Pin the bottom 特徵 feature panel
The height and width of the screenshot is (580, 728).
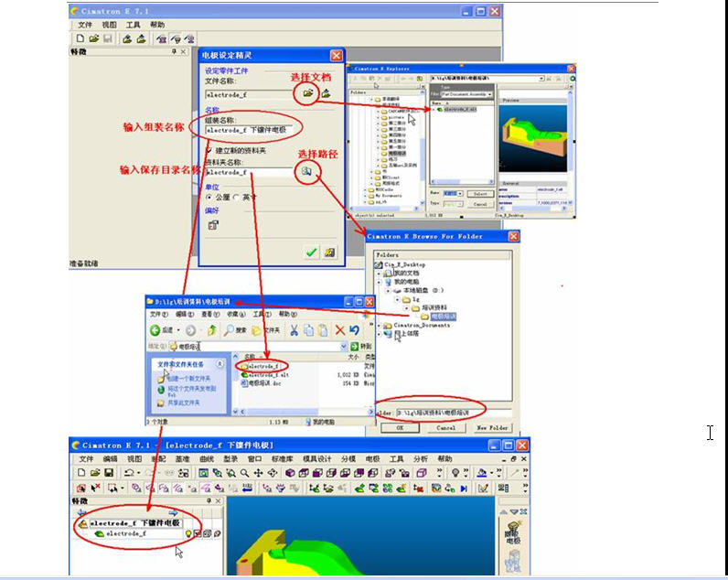coord(209,501)
